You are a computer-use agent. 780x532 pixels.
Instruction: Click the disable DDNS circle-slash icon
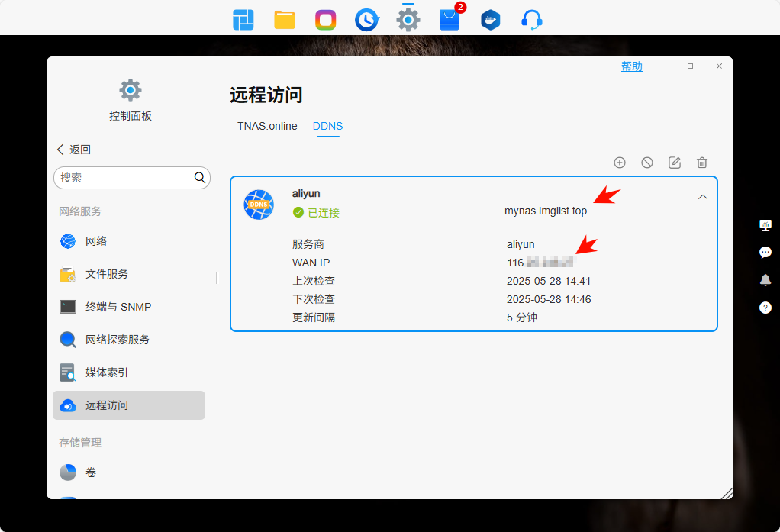pyautogui.click(x=646, y=163)
